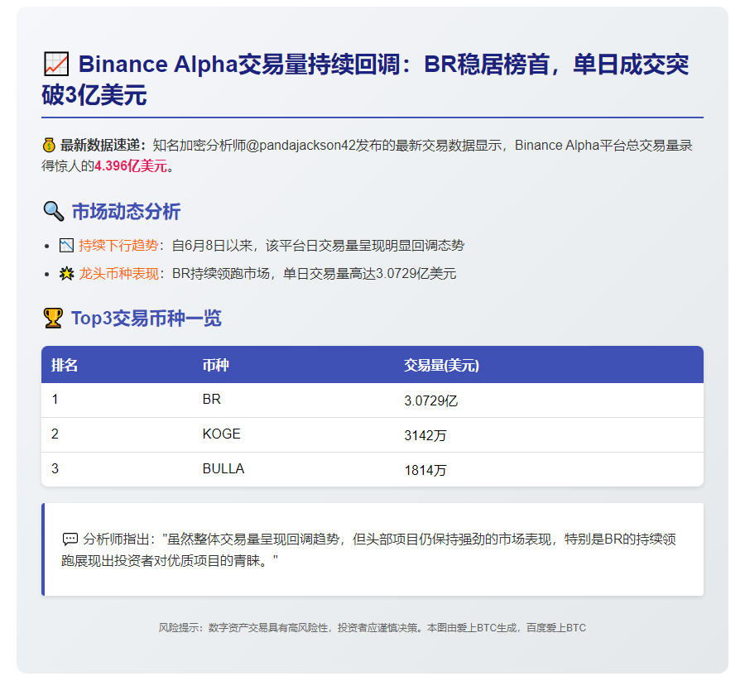Click the 1814万 volume cell
This screenshot has height=700, width=745.
click(425, 470)
